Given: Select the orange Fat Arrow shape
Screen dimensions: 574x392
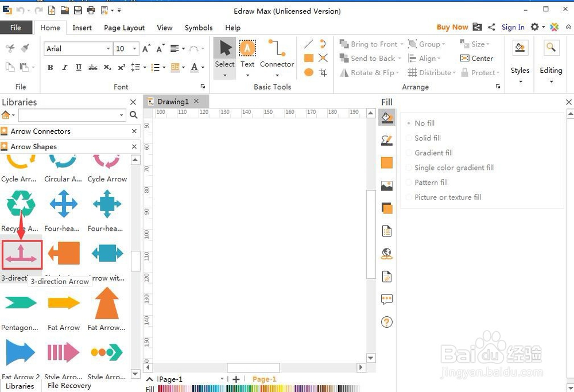Looking at the screenshot, I should [64, 303].
